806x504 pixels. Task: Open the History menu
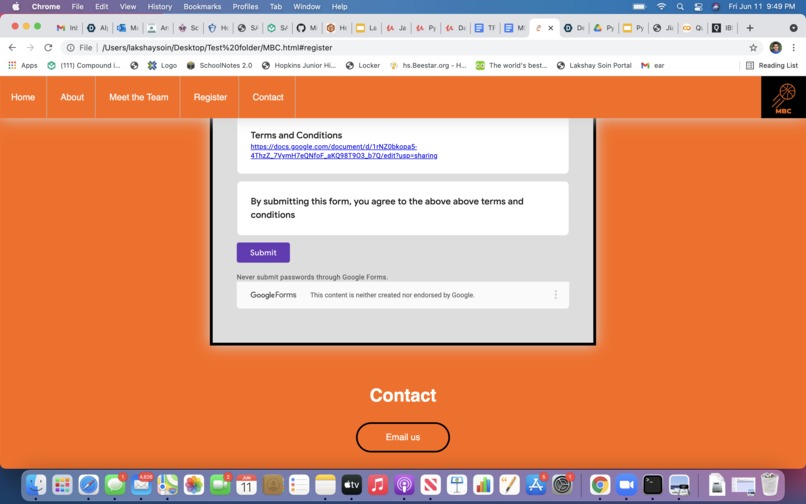[x=159, y=7]
